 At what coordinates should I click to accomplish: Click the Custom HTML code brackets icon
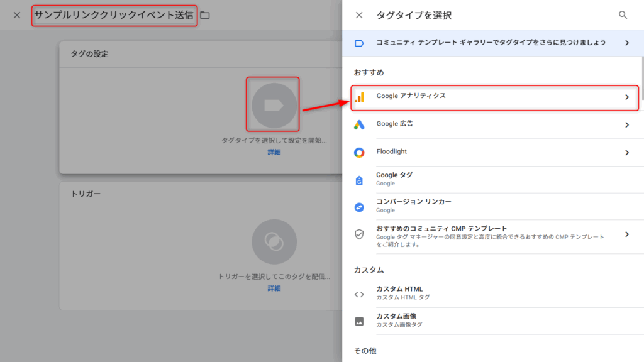359,294
